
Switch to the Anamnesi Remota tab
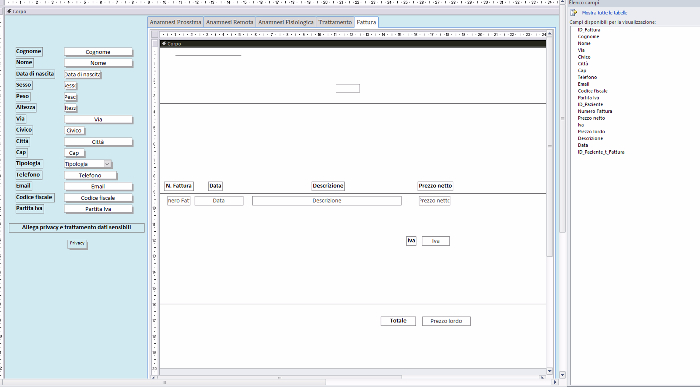(x=229, y=22)
